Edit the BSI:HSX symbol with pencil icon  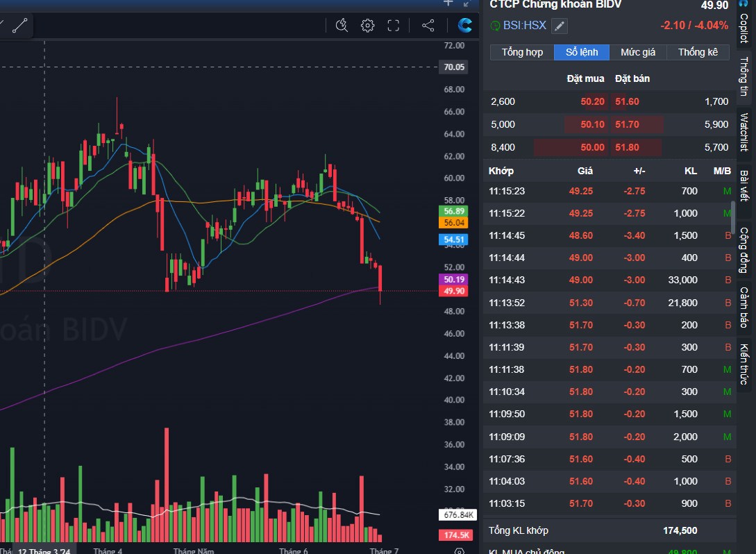click(559, 26)
